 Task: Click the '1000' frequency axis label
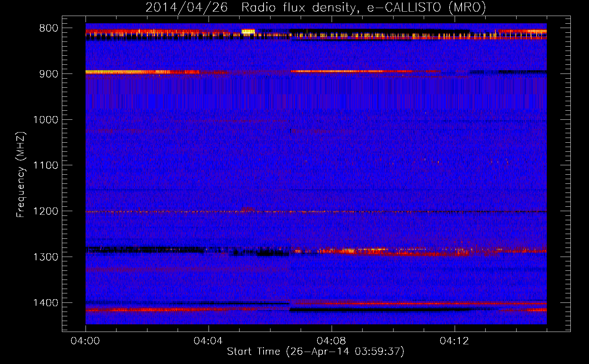[46, 120]
